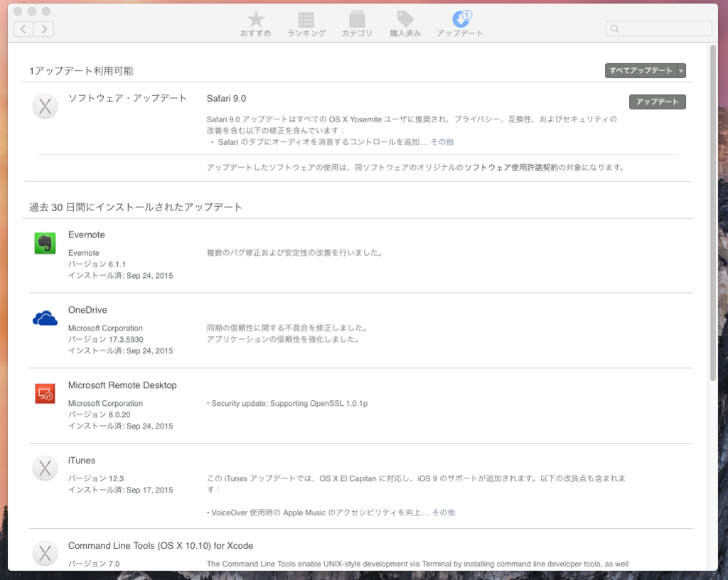The width and height of the screenshot is (728, 580).
Task: Click the Command Line Tools OS X icon
Action: click(x=45, y=553)
